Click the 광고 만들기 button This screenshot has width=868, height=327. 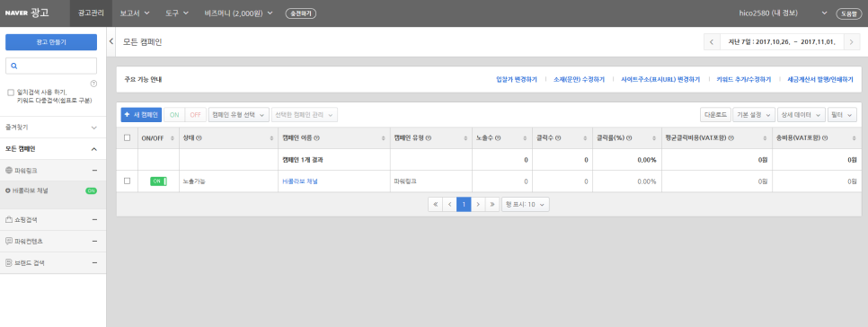pos(51,42)
